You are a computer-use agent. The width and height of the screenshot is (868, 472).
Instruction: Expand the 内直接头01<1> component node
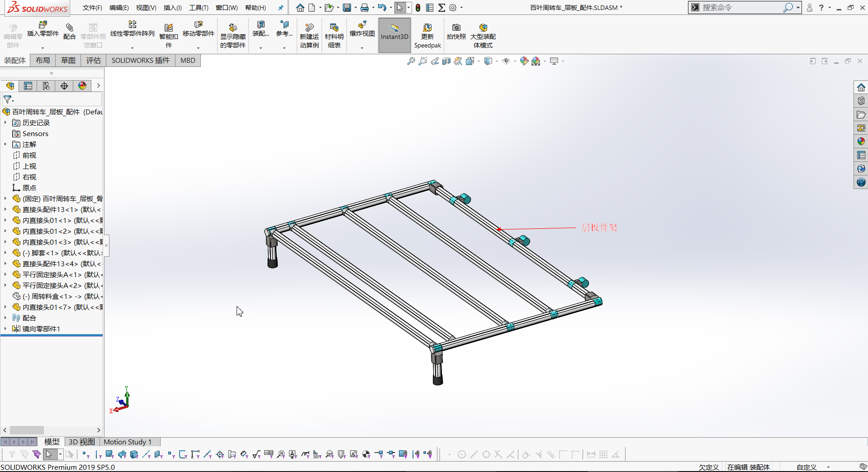(x=5, y=220)
